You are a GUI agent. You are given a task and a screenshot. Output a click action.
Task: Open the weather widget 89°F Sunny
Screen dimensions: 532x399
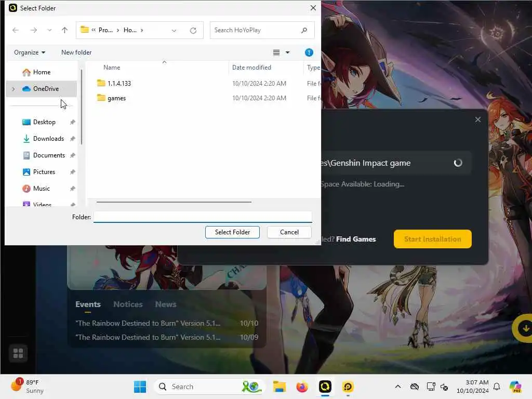pos(27,387)
